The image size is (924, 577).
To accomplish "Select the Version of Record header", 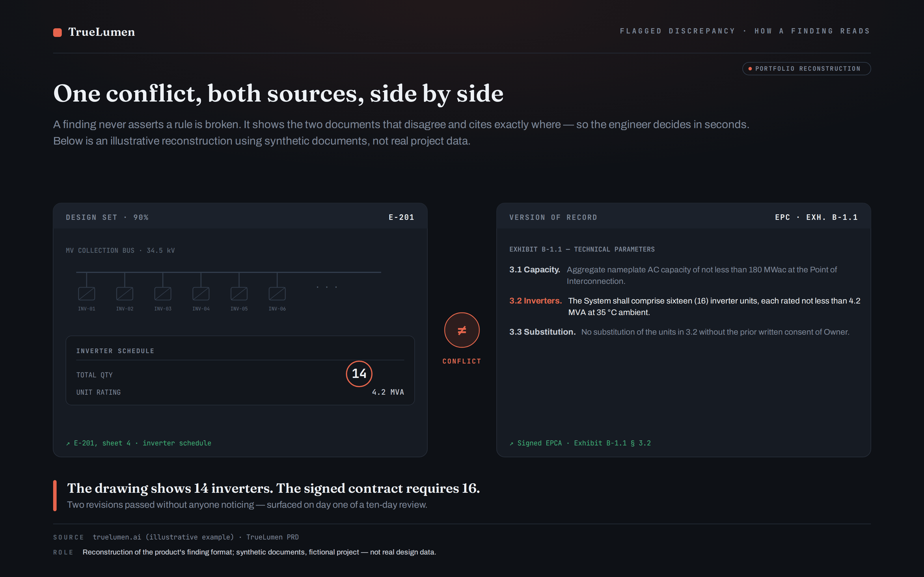I will [553, 218].
